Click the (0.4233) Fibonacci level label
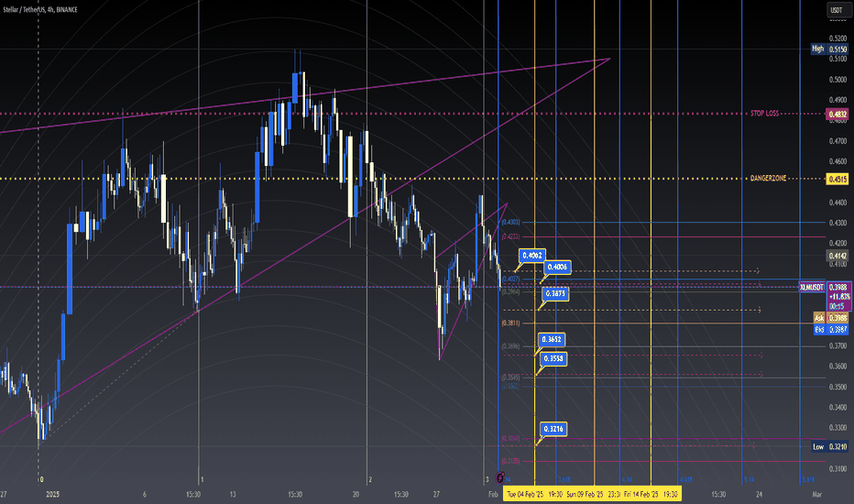The height and width of the screenshot is (504, 854). point(510,236)
